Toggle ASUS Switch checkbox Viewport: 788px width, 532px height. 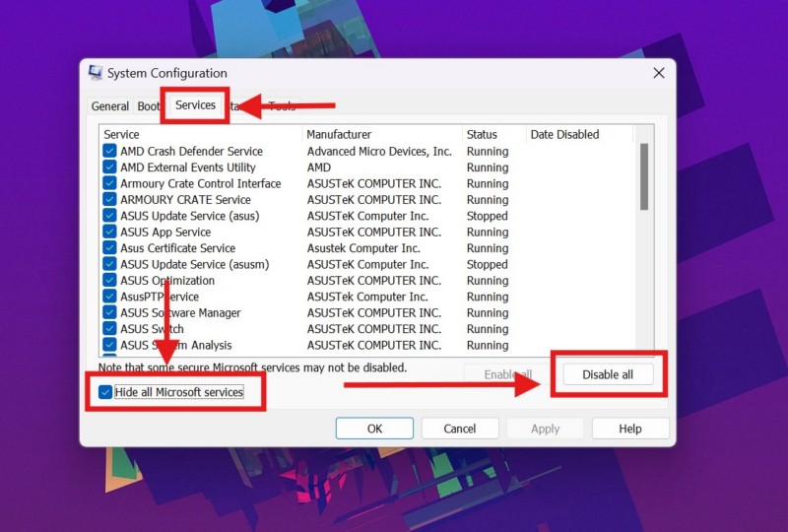109,328
